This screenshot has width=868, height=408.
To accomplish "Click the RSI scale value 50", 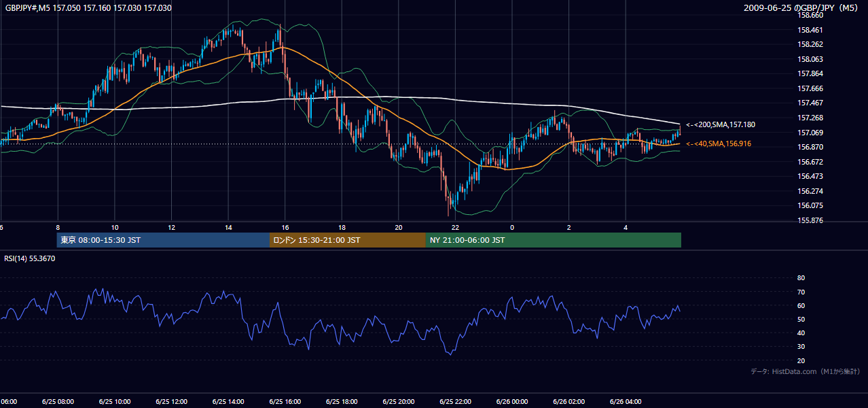I will (x=801, y=319).
